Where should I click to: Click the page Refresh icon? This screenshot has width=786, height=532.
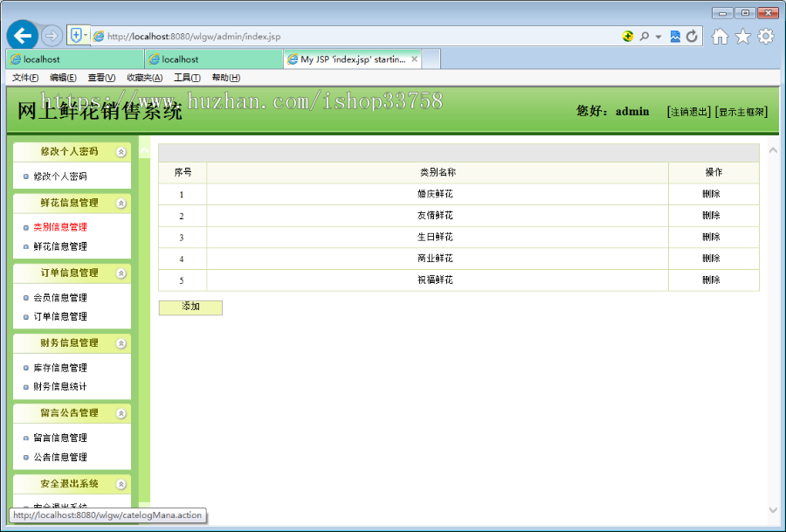(x=692, y=36)
